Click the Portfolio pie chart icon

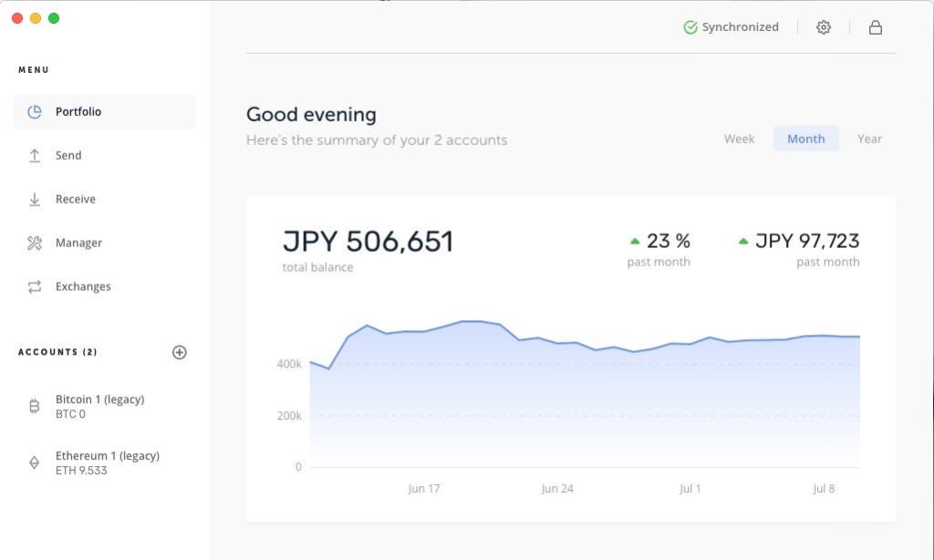pyautogui.click(x=35, y=112)
